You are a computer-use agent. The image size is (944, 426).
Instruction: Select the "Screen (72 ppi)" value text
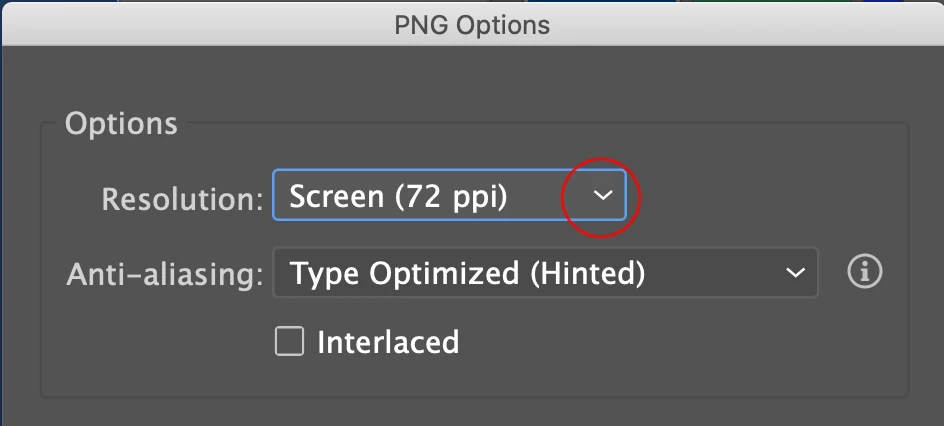(398, 197)
